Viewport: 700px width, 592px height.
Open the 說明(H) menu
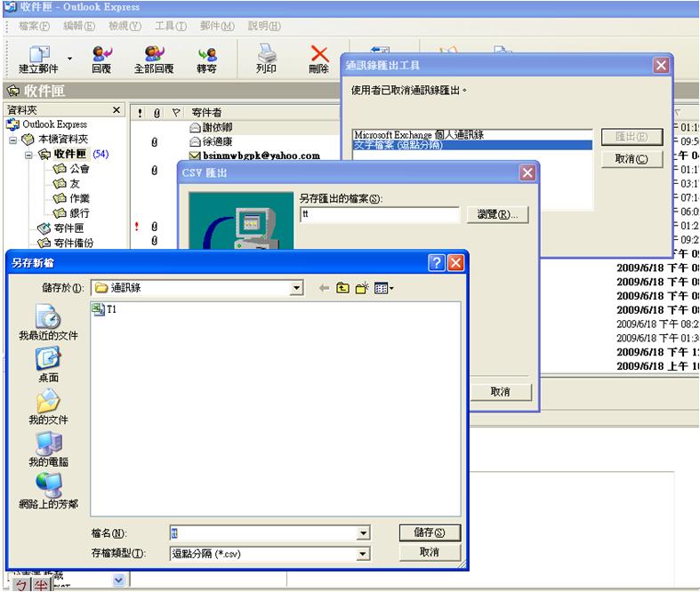point(264,27)
